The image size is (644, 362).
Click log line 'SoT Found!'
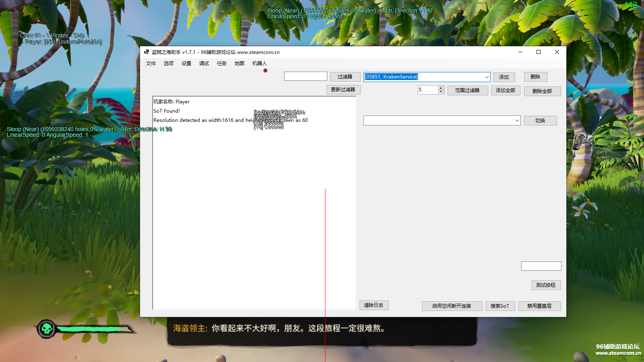[x=167, y=111]
